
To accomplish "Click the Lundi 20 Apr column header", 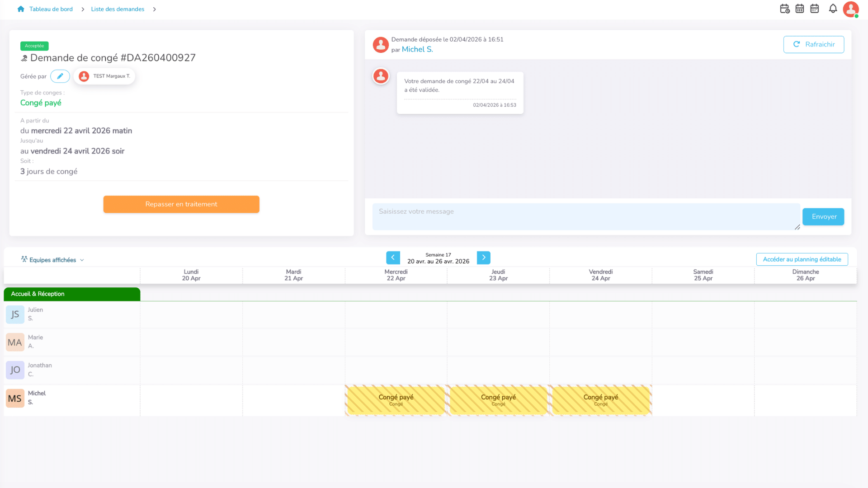I will click(x=191, y=275).
